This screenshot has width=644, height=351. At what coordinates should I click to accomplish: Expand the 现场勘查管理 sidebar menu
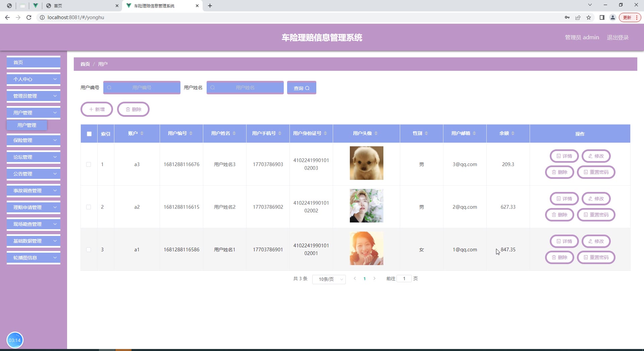pos(34,224)
